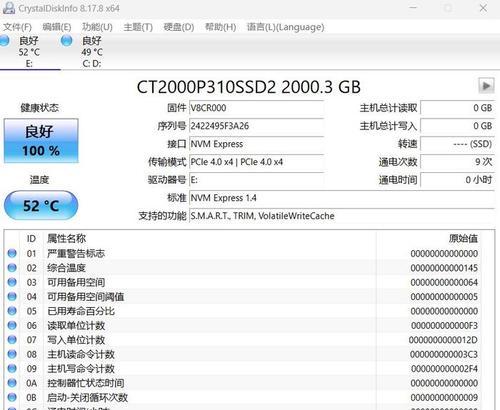Open the 硬盘(D) menu
Screen dimensions: 500x410
179,27
